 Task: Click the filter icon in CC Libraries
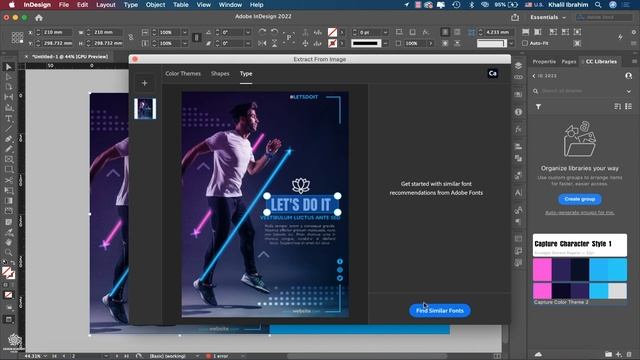(538, 107)
